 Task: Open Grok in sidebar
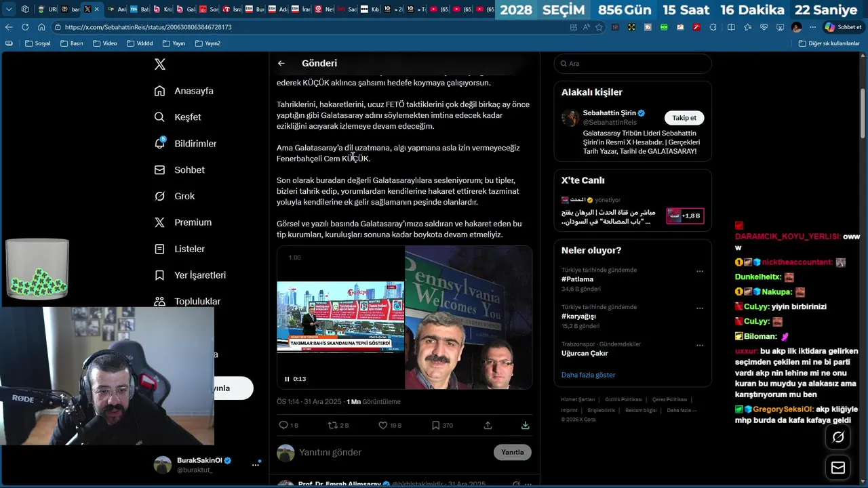tap(174, 196)
